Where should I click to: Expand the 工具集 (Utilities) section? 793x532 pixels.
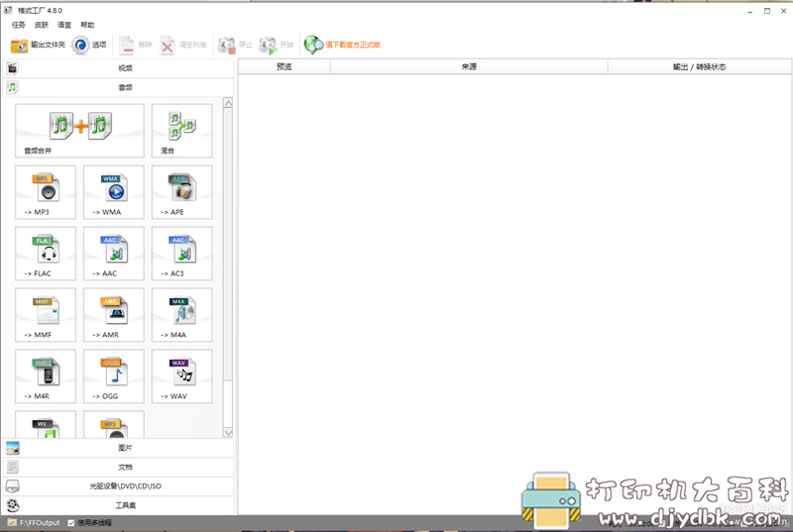pyautogui.click(x=119, y=505)
